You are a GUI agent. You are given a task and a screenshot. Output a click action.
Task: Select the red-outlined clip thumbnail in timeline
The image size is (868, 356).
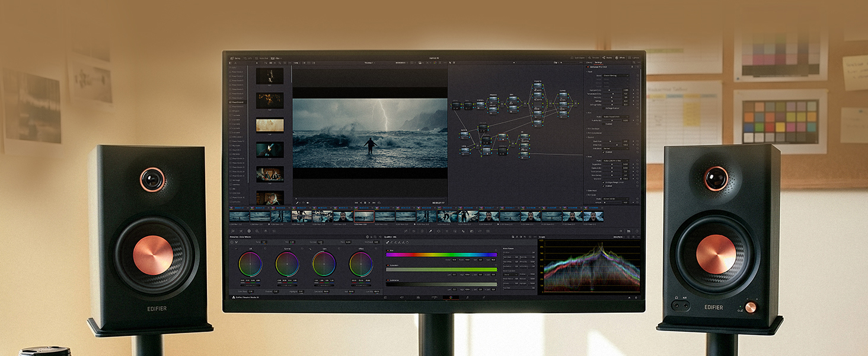click(363, 216)
